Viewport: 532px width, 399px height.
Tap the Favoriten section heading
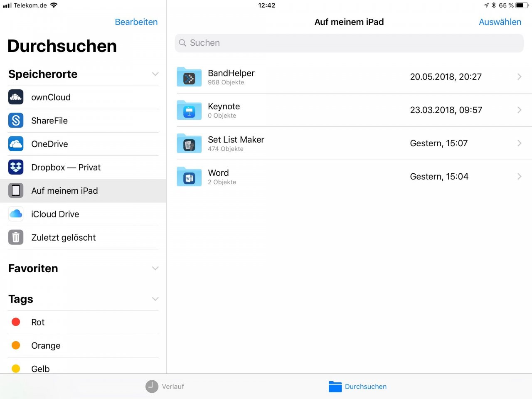point(33,268)
